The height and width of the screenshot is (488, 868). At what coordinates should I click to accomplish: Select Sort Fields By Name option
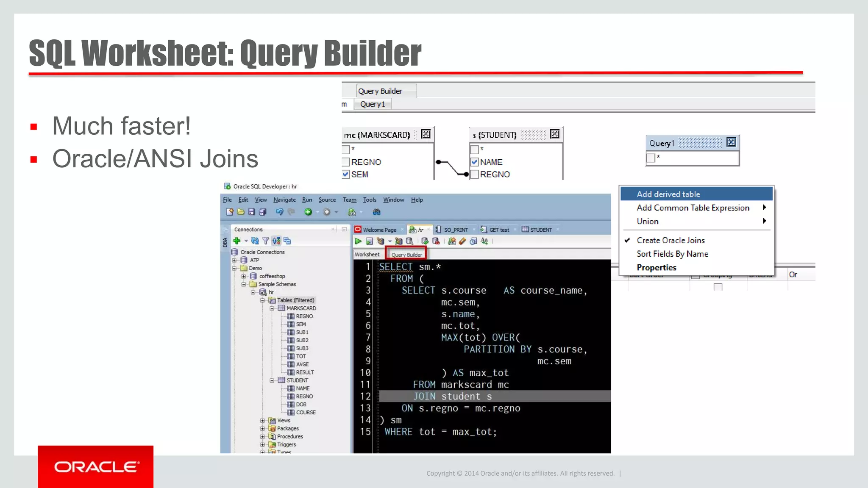pos(696,254)
